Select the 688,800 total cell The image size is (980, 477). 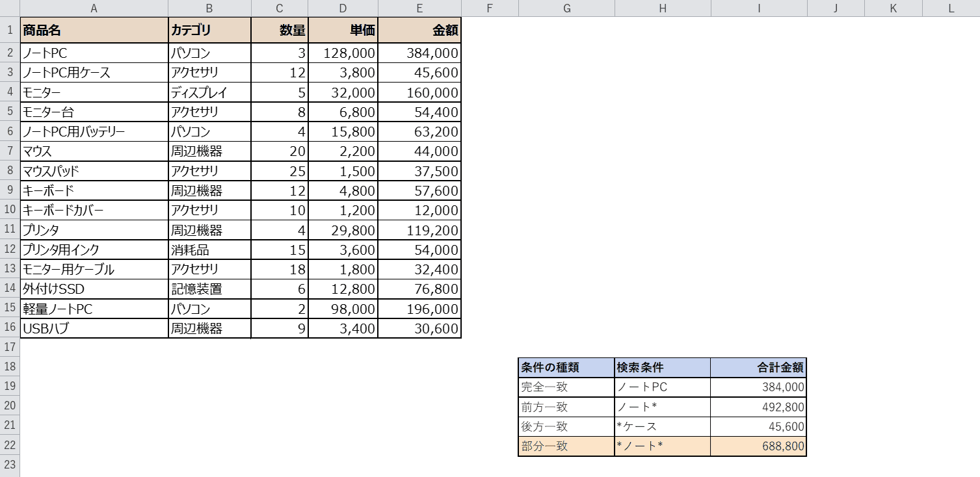pyautogui.click(x=759, y=446)
